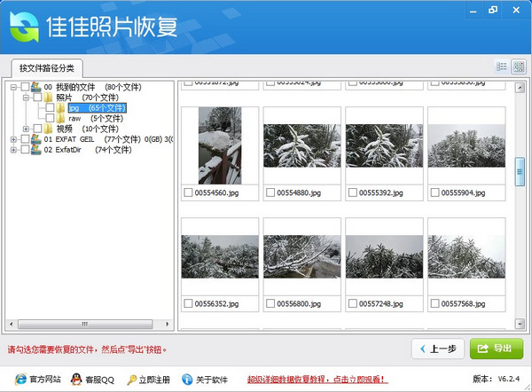Check the raw folder checkbox
This screenshot has height=392, width=532.
click(x=50, y=119)
